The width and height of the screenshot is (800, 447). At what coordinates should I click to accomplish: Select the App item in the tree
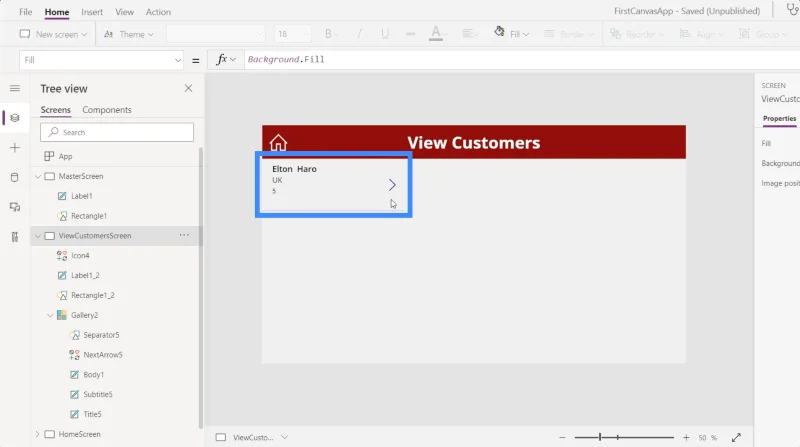coord(65,156)
